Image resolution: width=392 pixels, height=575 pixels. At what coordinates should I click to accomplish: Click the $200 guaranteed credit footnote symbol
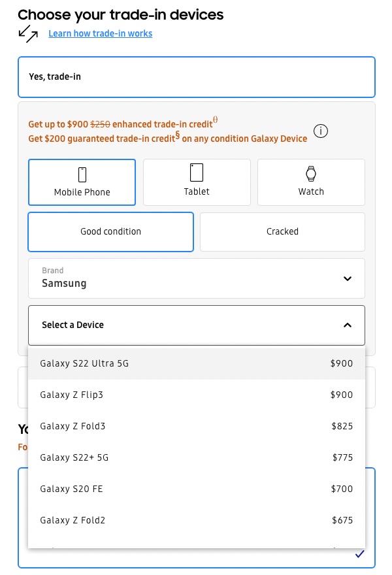(177, 135)
